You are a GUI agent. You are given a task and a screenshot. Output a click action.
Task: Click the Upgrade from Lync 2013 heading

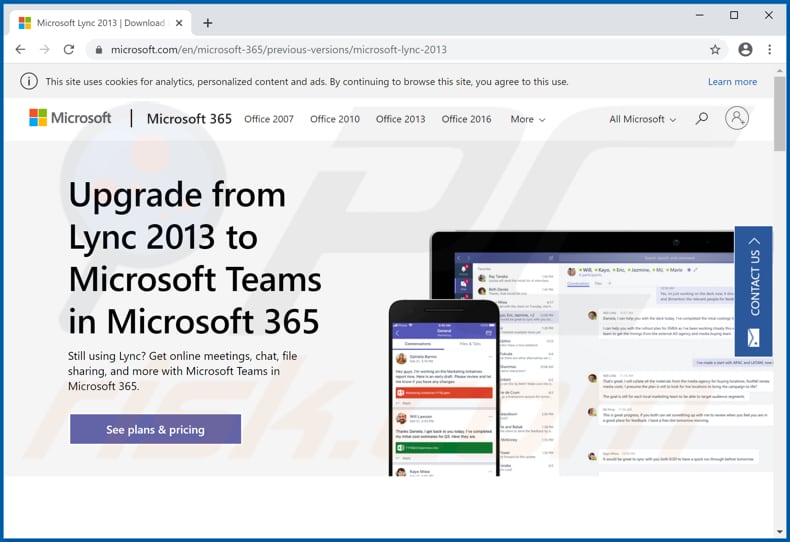pyautogui.click(x=195, y=258)
